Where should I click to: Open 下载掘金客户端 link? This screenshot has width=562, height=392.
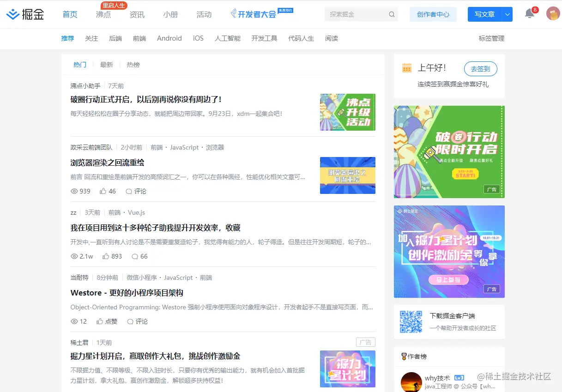[453, 316]
